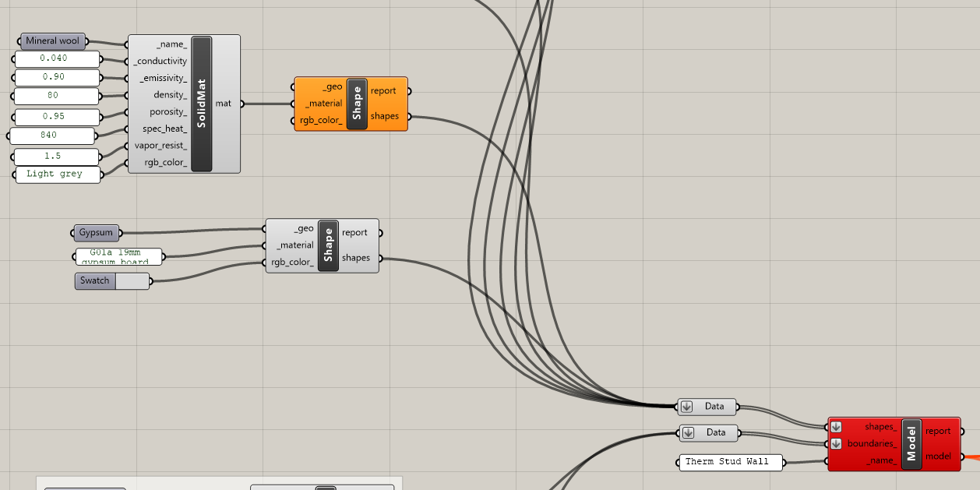Click the flatten arrow icon on upper Data component

tap(686, 407)
